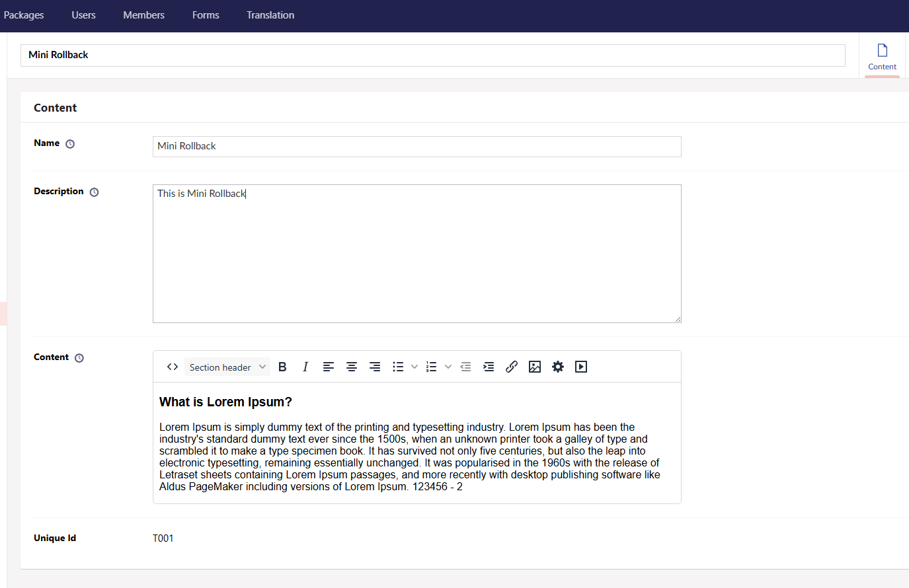The image size is (909, 588).
Task: Expand the numbered list options chevron
Action: [x=448, y=367]
